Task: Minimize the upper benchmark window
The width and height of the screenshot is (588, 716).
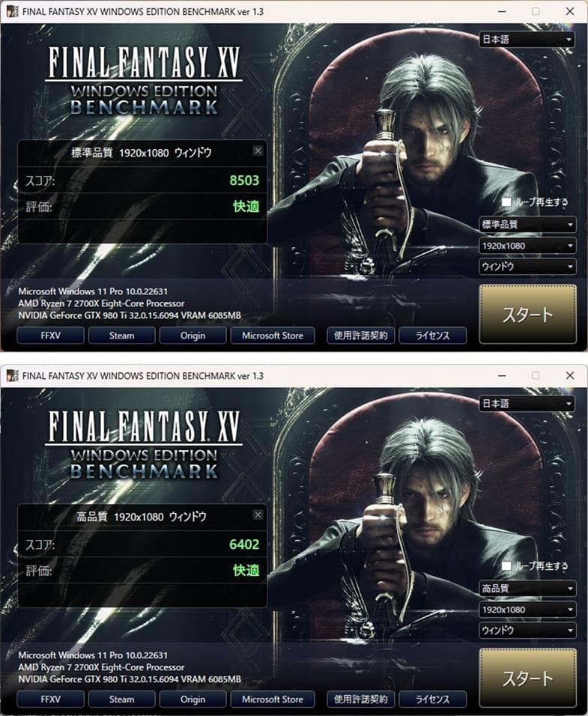Action: (502, 11)
